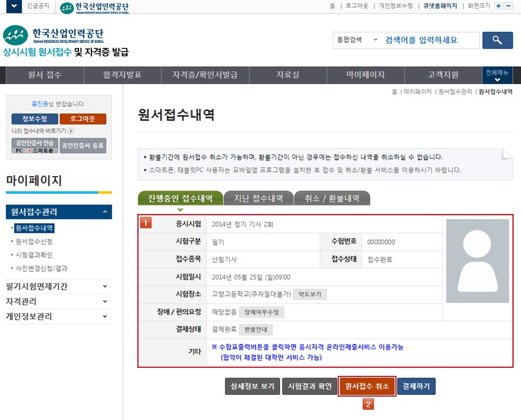Expand the 개인정보관리 sidebar section
521x420 pixels.
coord(105,317)
